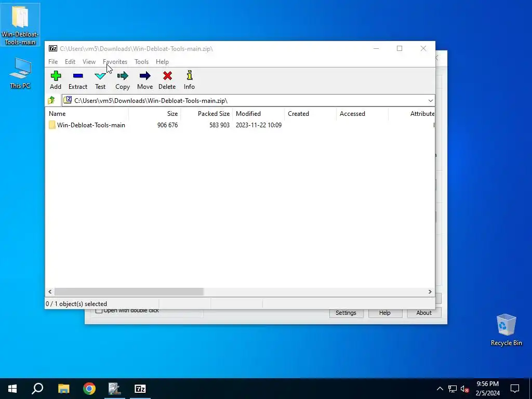Click the size value 906 676
The width and height of the screenshot is (532, 399).
tap(168, 125)
